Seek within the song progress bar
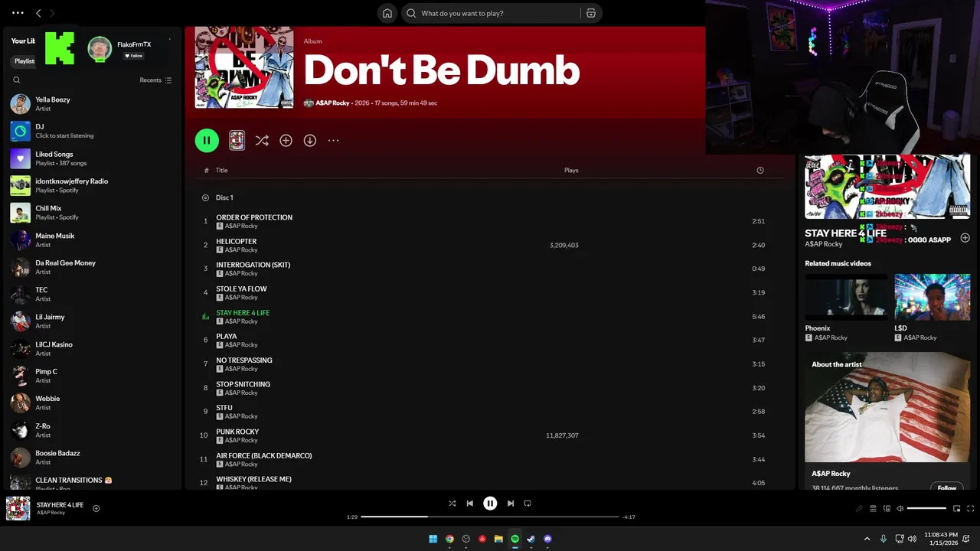 click(x=490, y=517)
